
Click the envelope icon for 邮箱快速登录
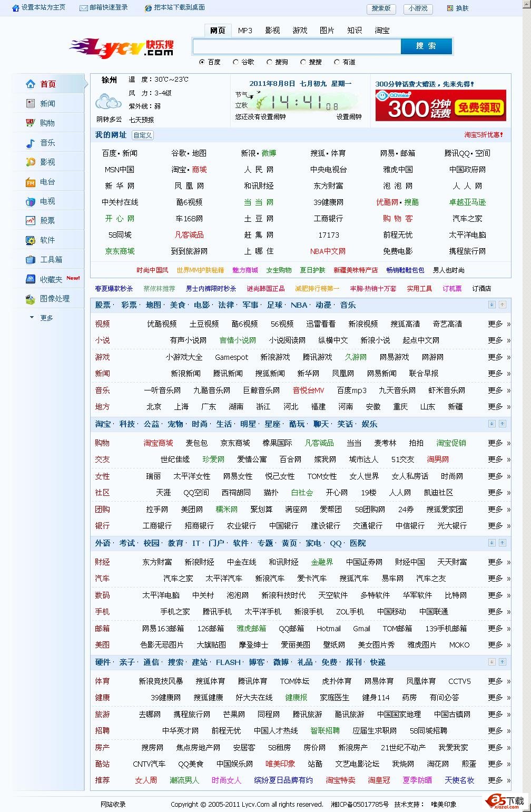click(83, 8)
